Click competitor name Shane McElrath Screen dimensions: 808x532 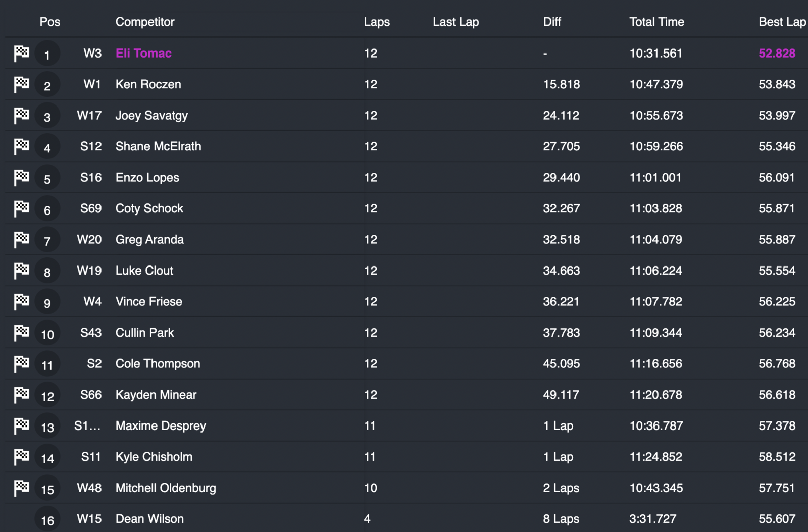click(158, 146)
